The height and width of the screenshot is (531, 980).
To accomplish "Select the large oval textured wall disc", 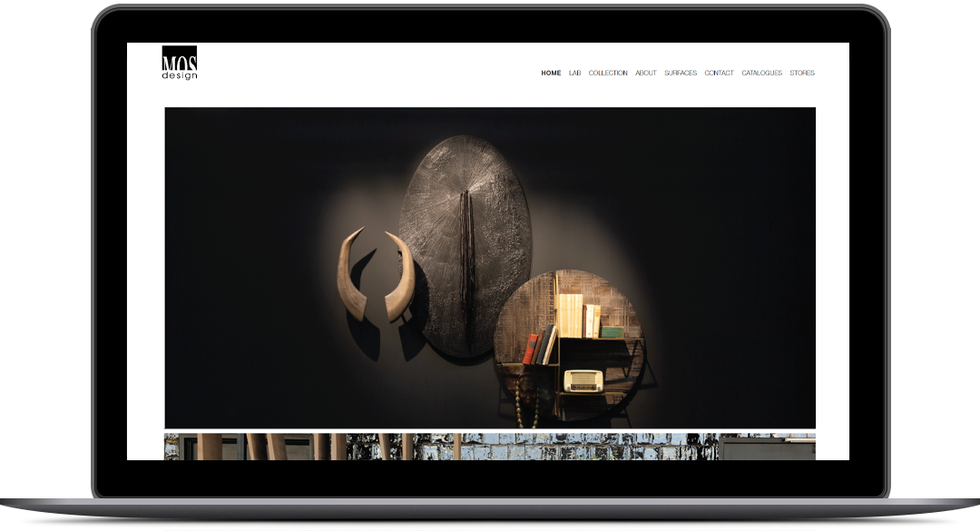I will tap(465, 246).
